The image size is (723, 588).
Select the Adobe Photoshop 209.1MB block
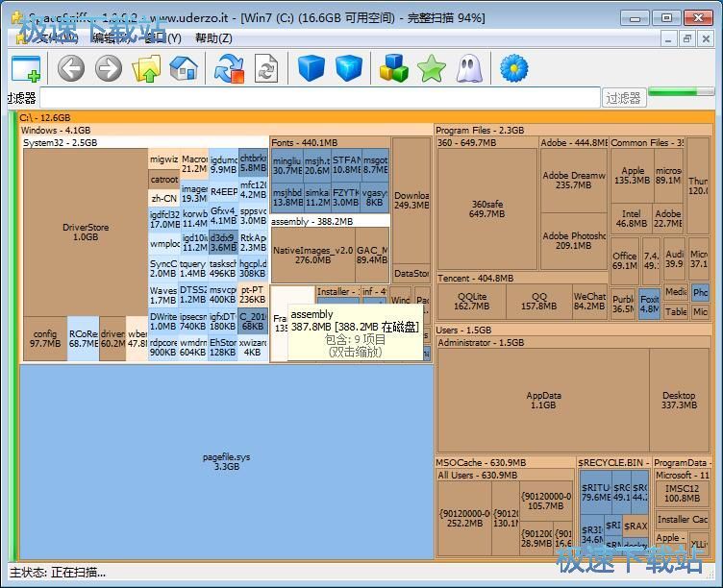574,240
